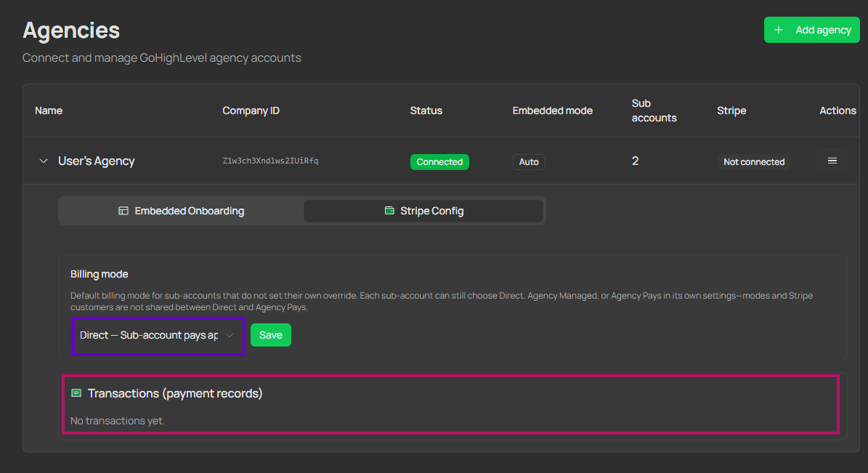Click the Name column header
Screen dimensions: 868x473
pos(49,110)
